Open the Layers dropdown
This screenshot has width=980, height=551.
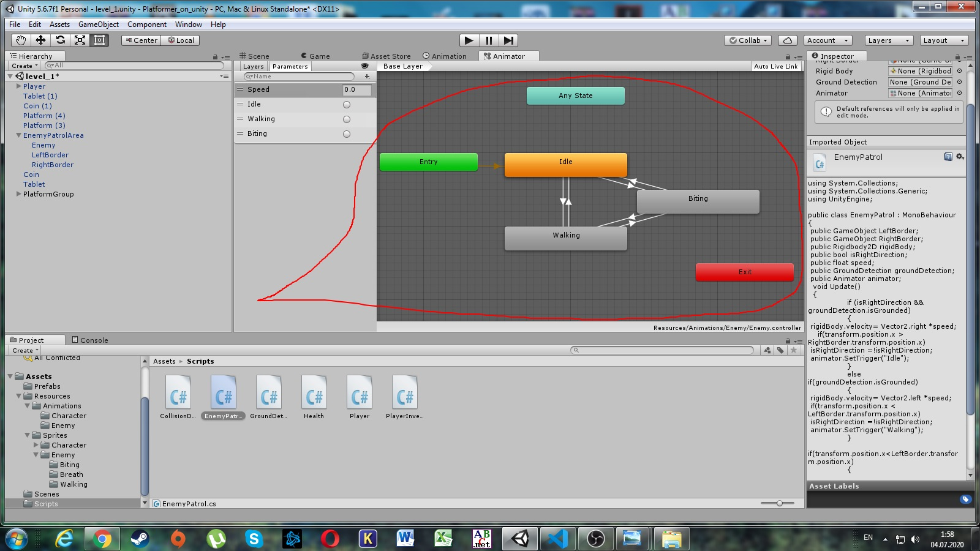[889, 40]
